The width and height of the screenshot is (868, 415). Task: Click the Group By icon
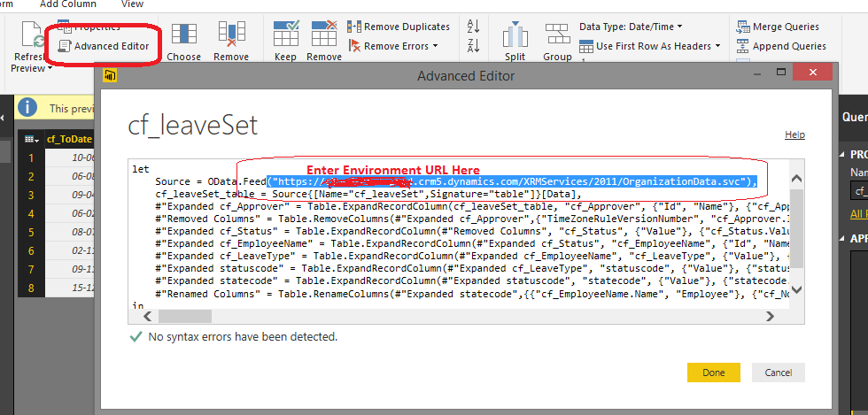click(557, 35)
